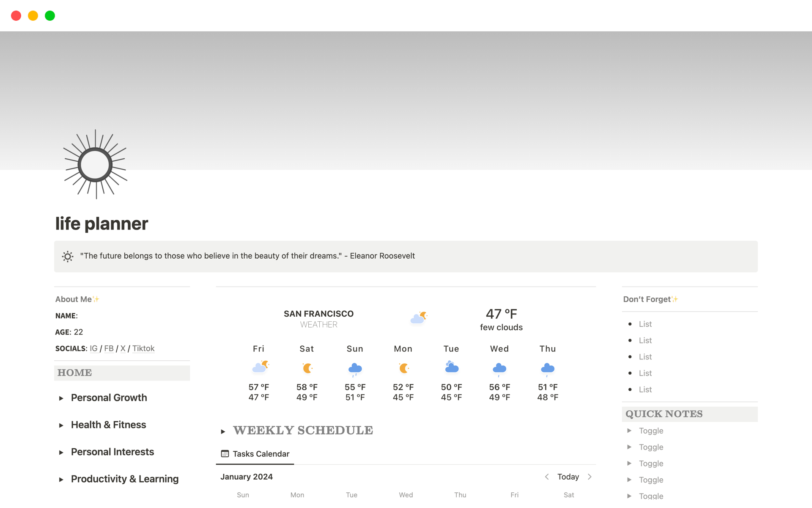
Task: Expand the WEEKLY SCHEDULE section arrow
Action: 223,432
